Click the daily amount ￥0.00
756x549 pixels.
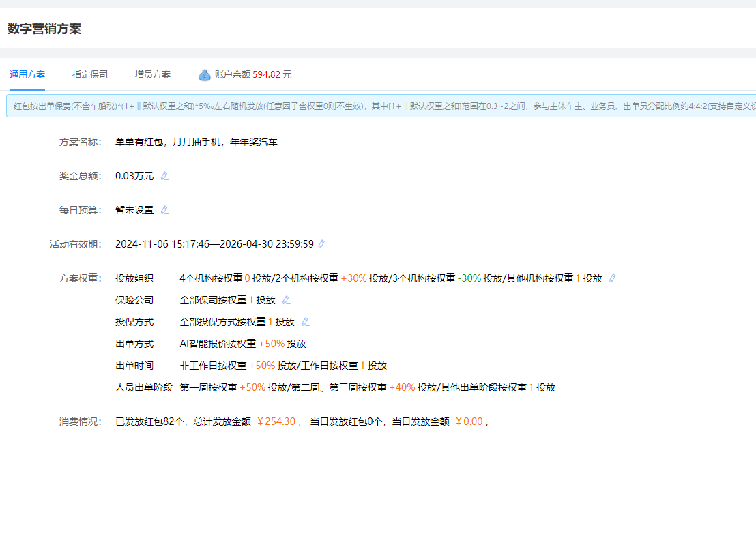tap(468, 421)
